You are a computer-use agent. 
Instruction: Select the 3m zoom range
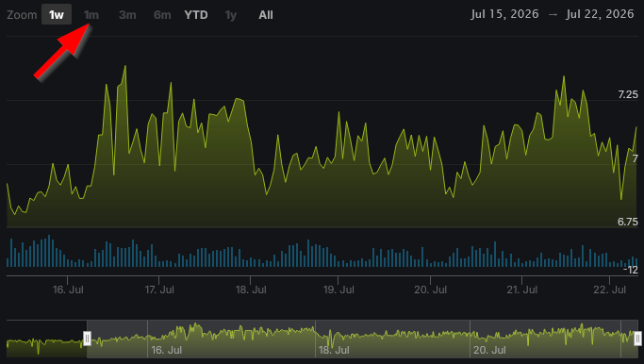pyautogui.click(x=127, y=15)
